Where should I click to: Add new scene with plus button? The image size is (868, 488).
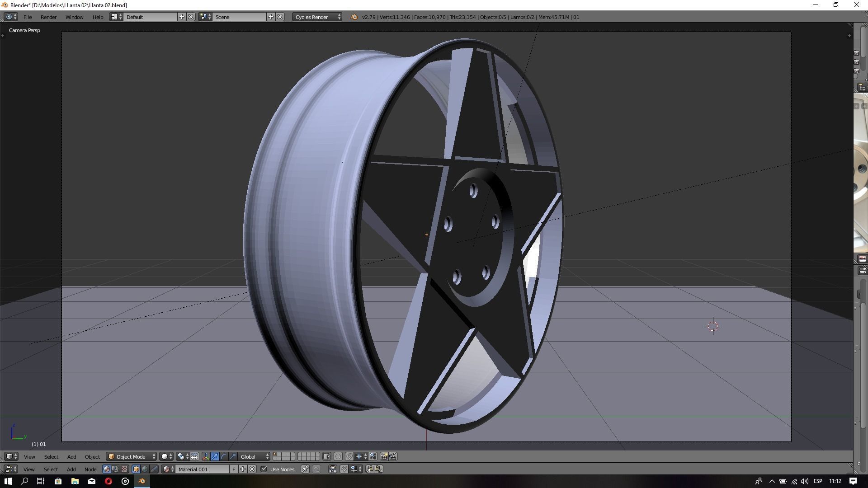271,17
